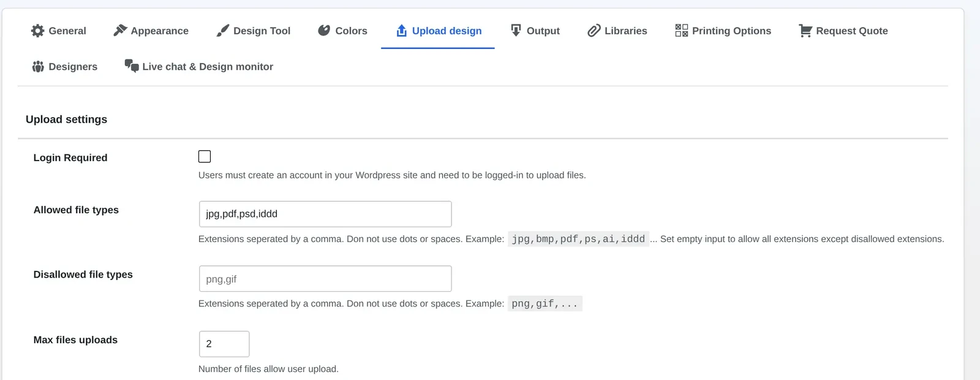The height and width of the screenshot is (380, 980).
Task: Click the Request Quote cart icon
Action: pos(805,31)
